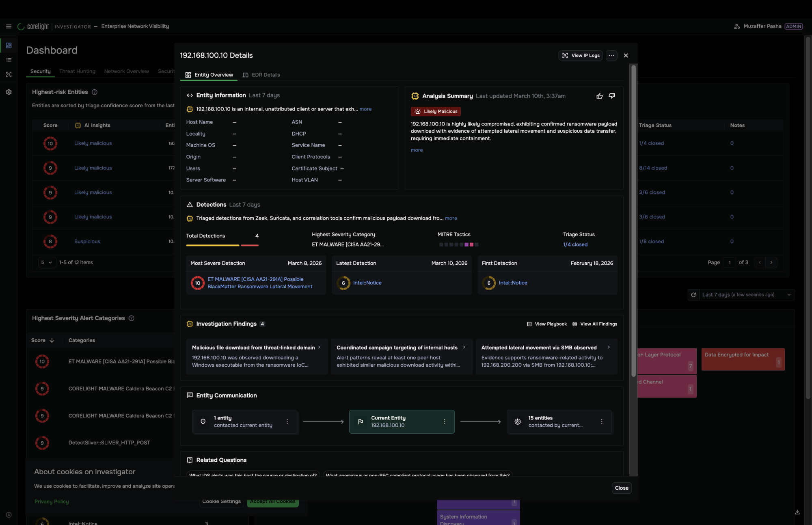This screenshot has height=525, width=812.
Task: Expand Malicious file download finding chevron
Action: pyautogui.click(x=319, y=347)
